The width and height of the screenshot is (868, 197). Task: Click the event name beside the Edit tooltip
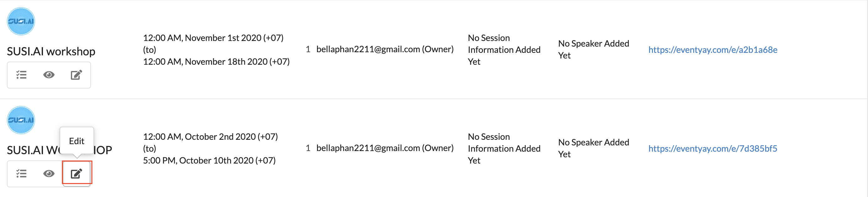tap(32, 150)
